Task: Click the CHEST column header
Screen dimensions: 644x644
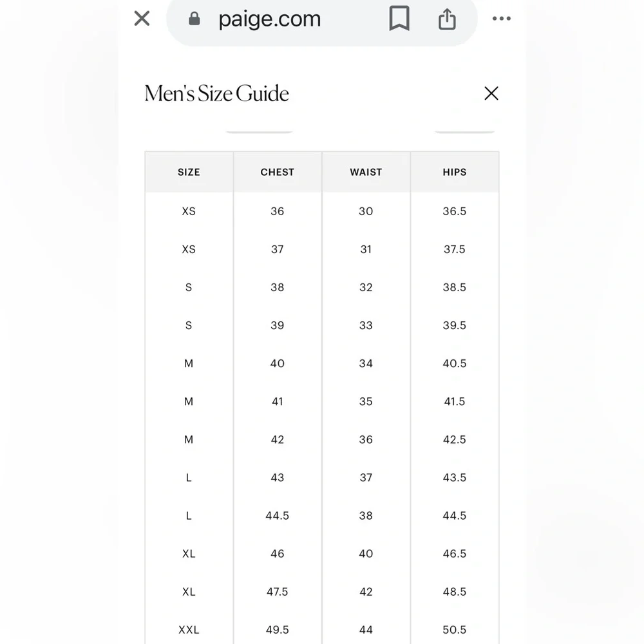Action: (x=277, y=172)
